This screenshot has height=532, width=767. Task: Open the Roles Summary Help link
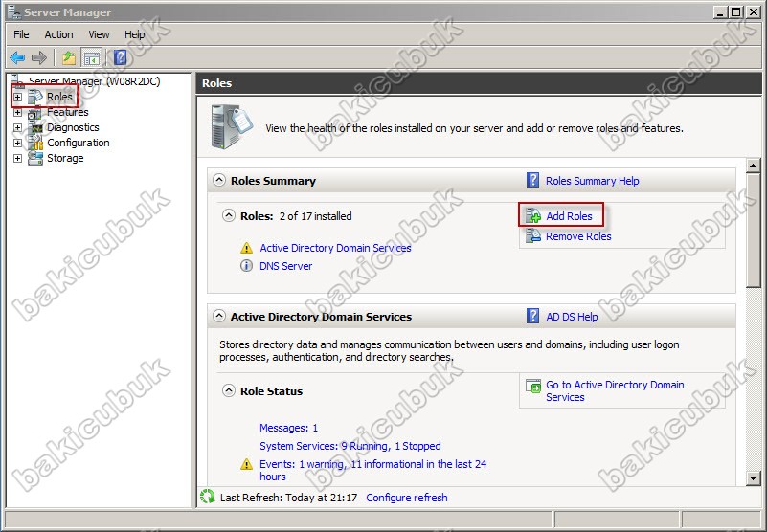tap(593, 181)
